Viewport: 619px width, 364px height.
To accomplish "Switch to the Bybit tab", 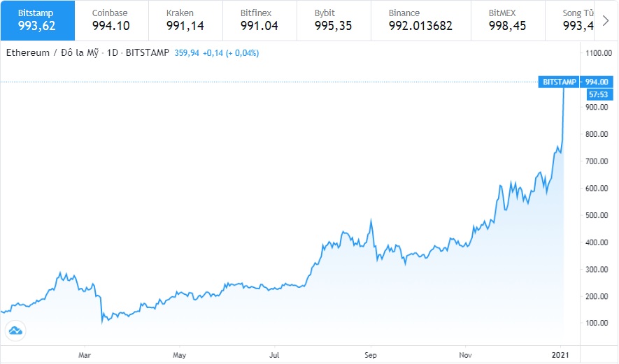I will point(334,20).
